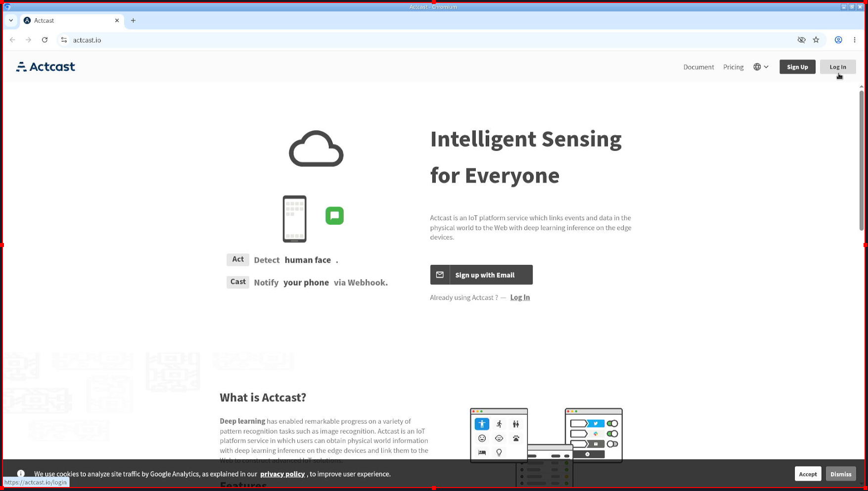Click the lightbulb icon in illustration

[499, 452]
